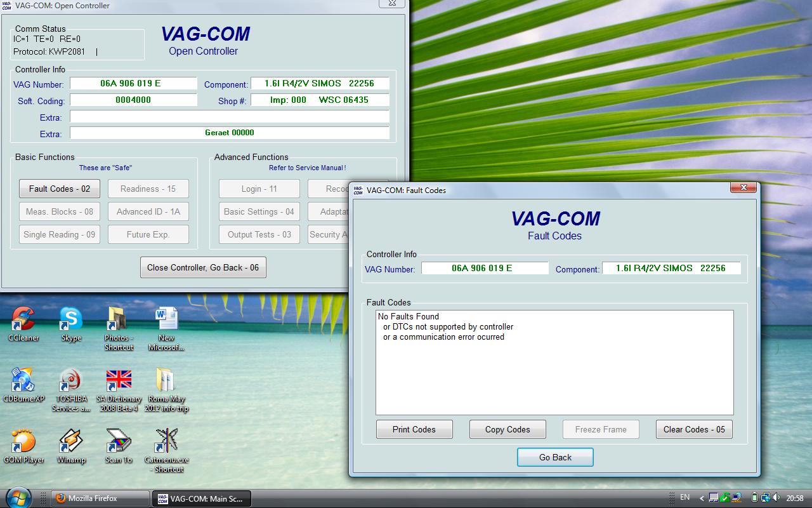Switch to Mozilla Firefox in the taskbar
This screenshot has height=508, width=812.
(x=100, y=498)
